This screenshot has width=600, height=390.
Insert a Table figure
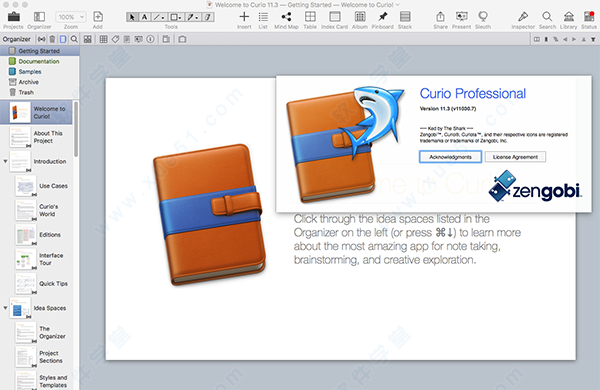pyautogui.click(x=310, y=20)
